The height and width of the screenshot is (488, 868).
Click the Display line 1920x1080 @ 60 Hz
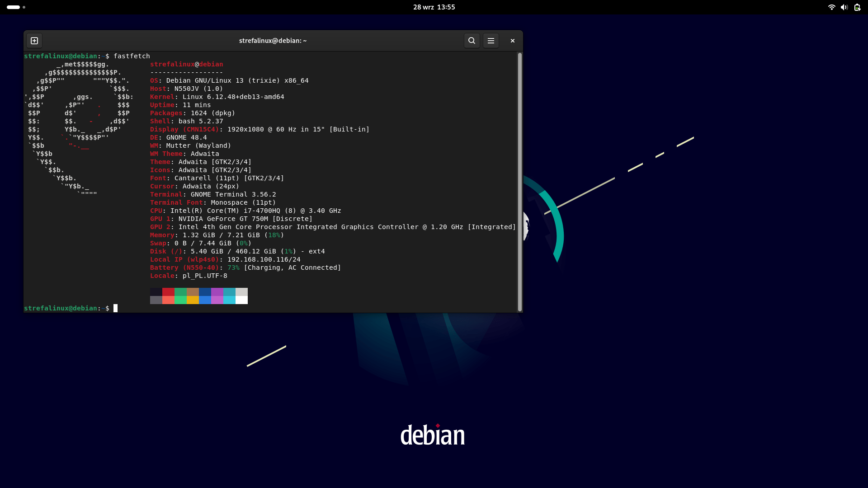(259, 129)
